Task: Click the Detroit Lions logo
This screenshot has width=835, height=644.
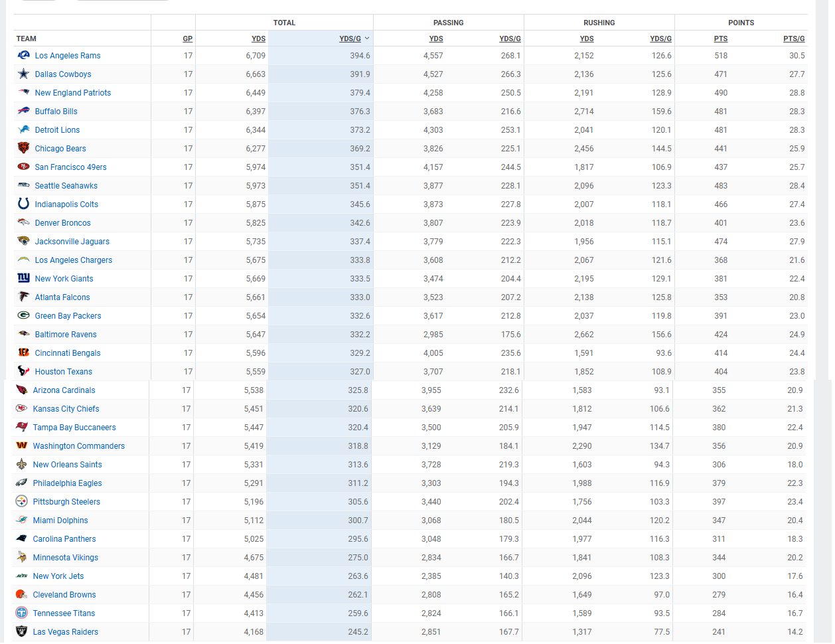Action: 24,129
